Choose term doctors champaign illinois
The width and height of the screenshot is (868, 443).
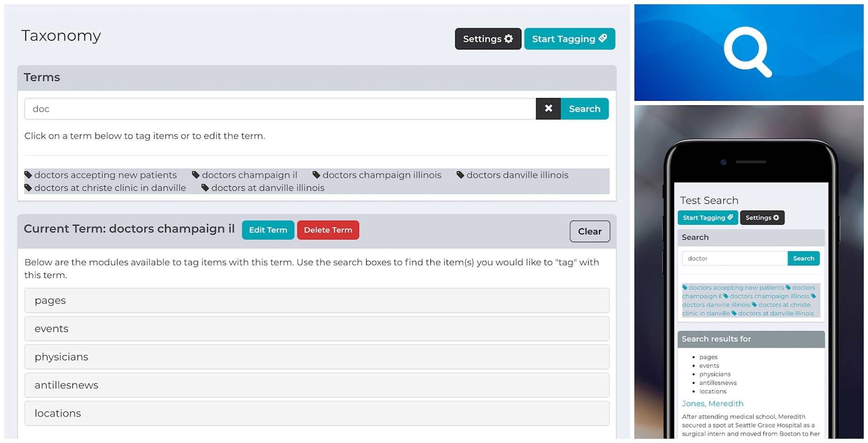point(382,175)
